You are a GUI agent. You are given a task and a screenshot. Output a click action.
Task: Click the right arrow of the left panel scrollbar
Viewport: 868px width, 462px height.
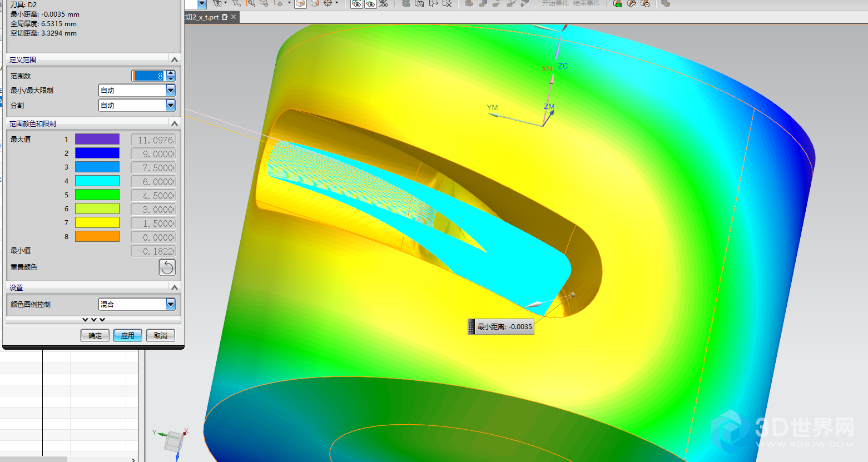tap(133, 459)
